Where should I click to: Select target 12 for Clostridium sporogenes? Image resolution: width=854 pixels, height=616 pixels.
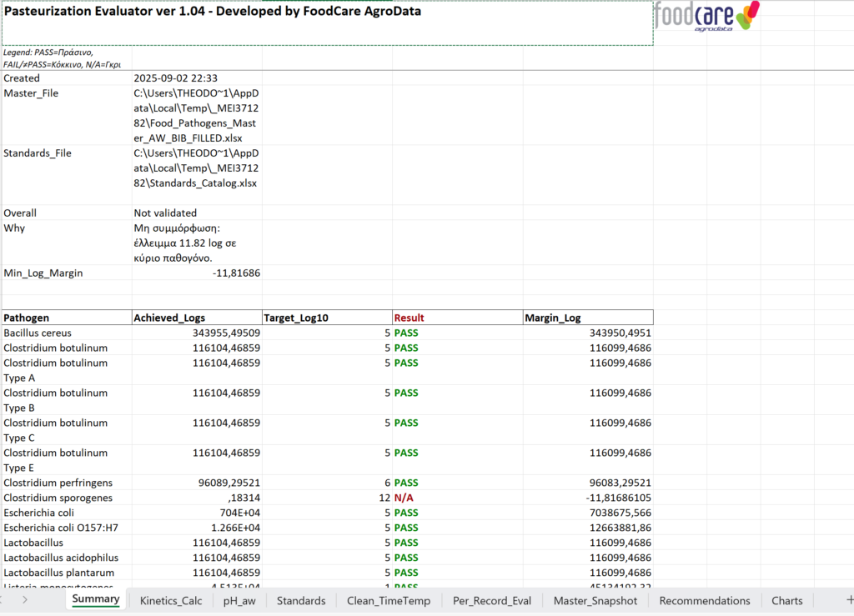327,498
